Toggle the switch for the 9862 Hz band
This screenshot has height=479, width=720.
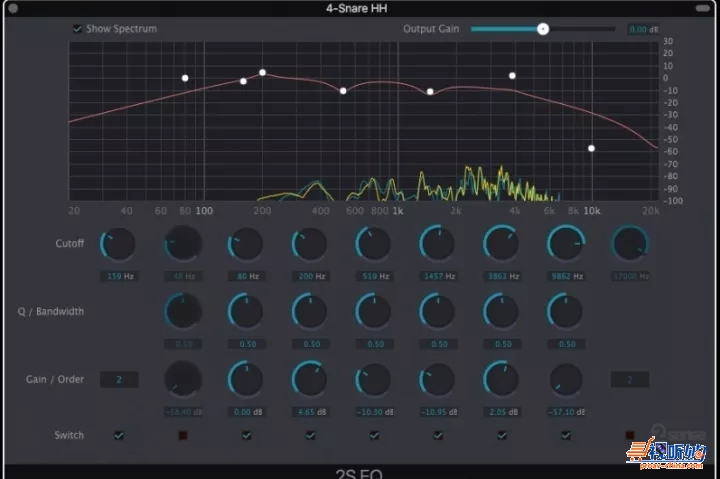[x=566, y=435]
